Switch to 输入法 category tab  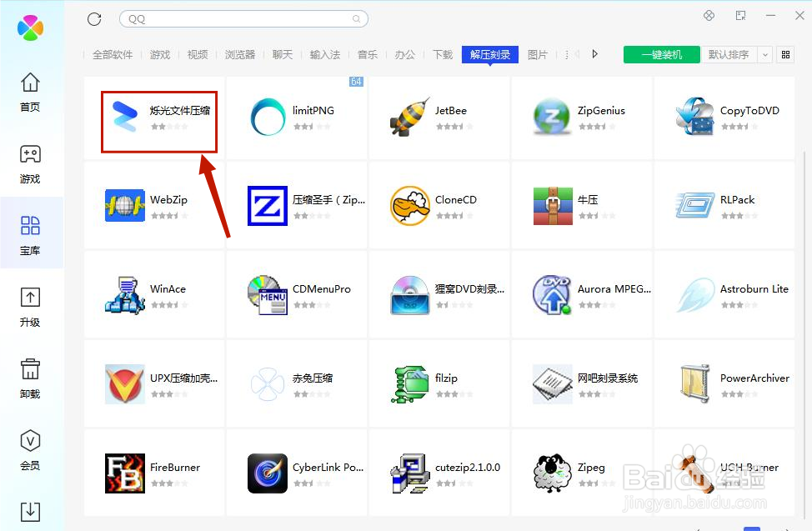click(x=324, y=54)
